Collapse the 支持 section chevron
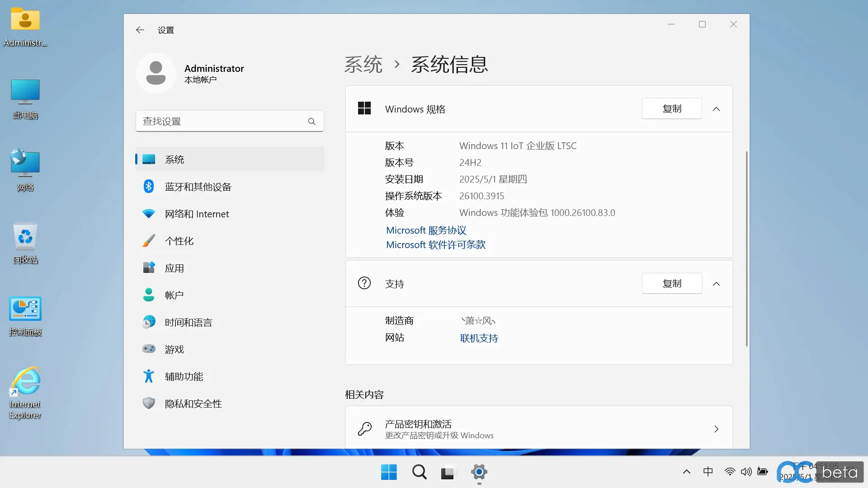Screen dimensions: 868x488 [x=716, y=284]
